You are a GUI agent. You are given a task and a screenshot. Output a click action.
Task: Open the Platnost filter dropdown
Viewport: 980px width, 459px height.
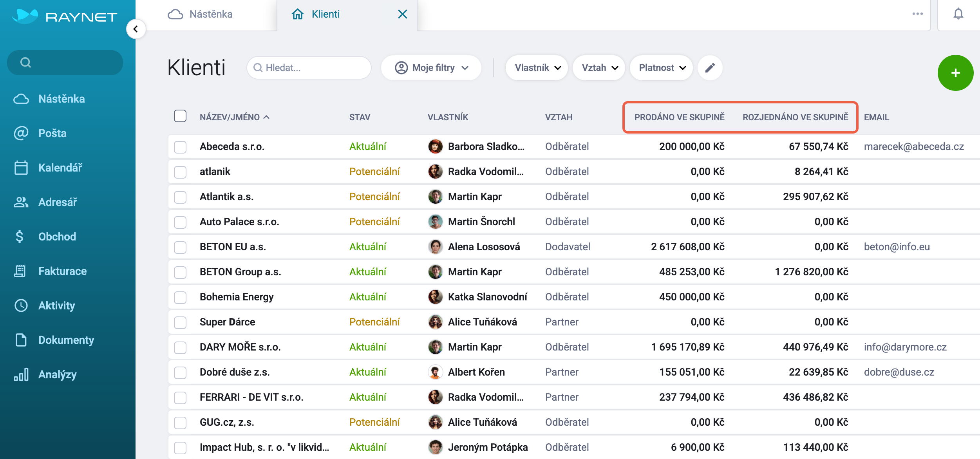(661, 68)
